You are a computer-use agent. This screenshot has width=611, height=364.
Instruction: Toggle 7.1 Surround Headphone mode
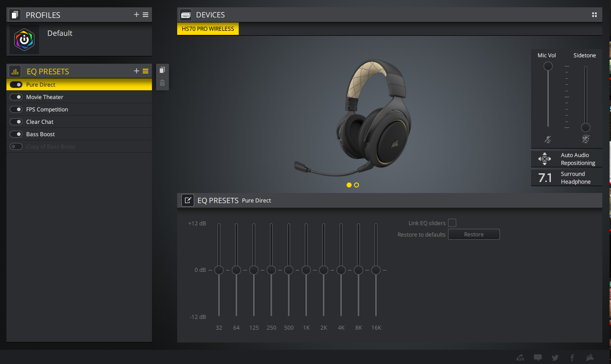(x=566, y=178)
